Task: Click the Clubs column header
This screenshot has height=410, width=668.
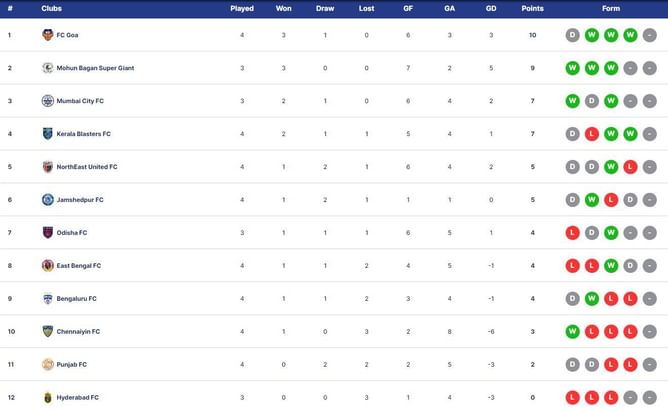Action: click(52, 8)
